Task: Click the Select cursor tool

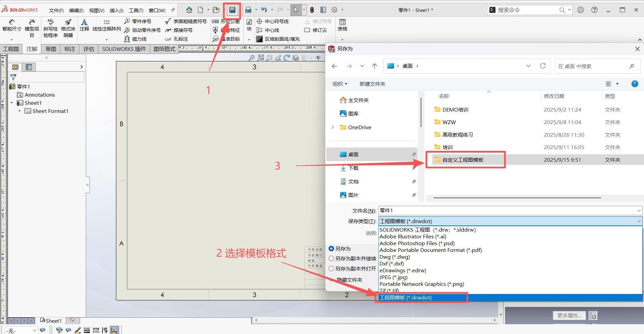Action: click(296, 10)
